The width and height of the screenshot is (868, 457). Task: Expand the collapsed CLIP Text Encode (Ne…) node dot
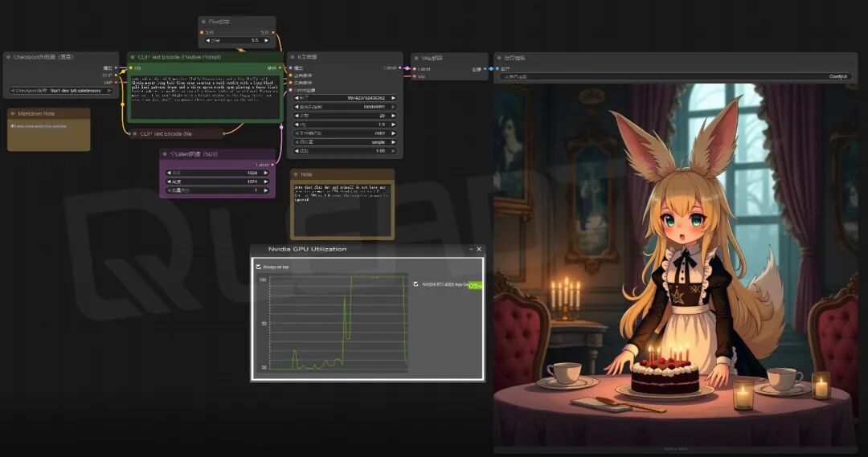point(134,133)
